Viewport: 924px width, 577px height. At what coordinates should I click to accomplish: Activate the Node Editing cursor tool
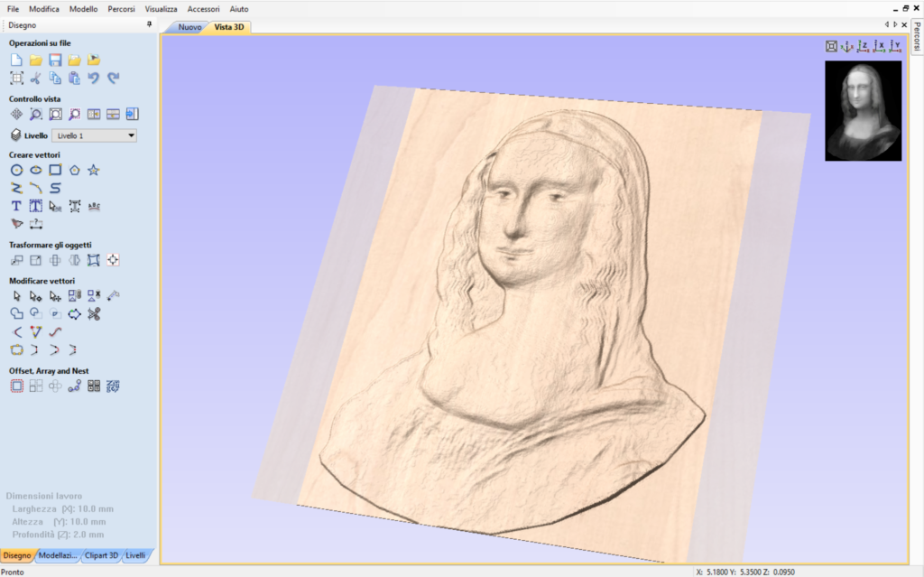(x=35, y=295)
